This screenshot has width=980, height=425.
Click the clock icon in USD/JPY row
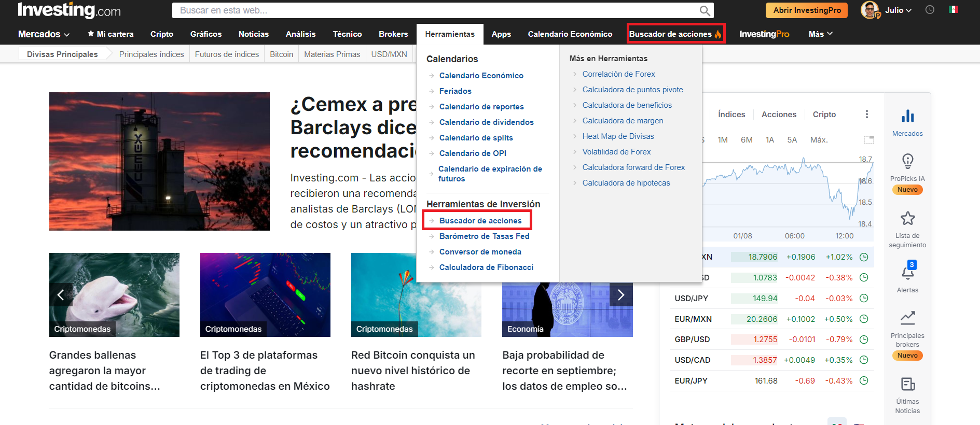864,298
